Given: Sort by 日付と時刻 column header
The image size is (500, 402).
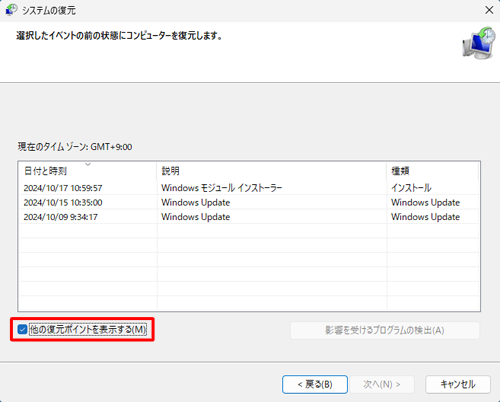Looking at the screenshot, I should coord(88,171).
